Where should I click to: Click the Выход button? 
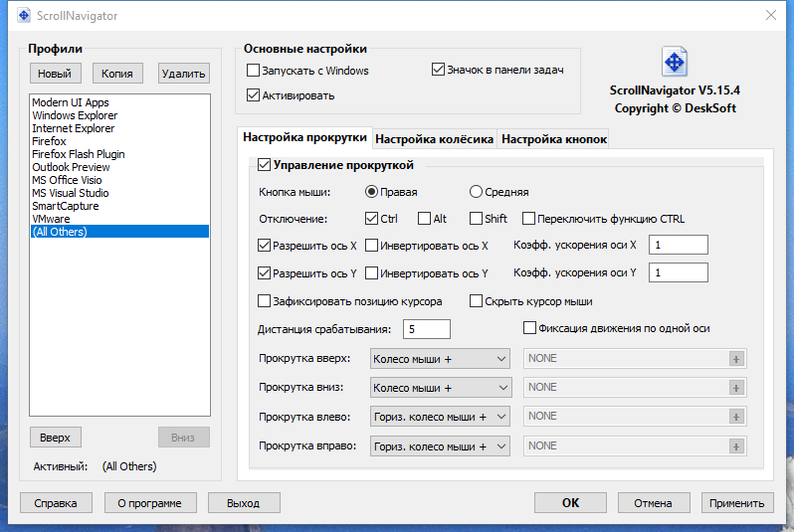coord(244,503)
